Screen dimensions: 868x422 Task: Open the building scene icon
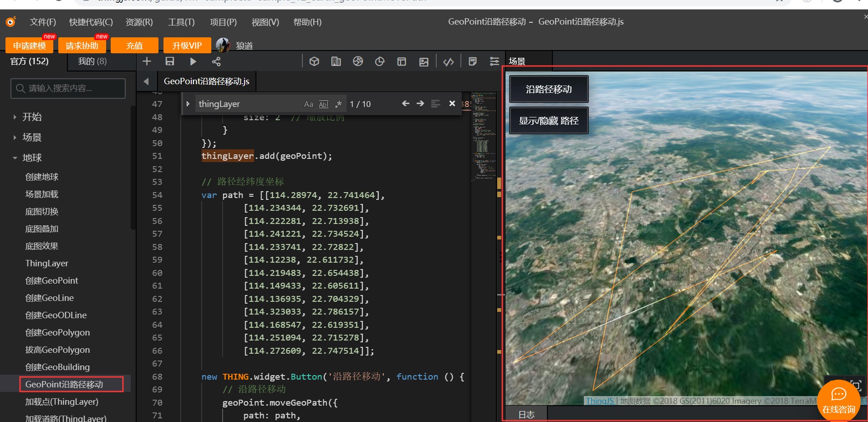pyautogui.click(x=336, y=61)
